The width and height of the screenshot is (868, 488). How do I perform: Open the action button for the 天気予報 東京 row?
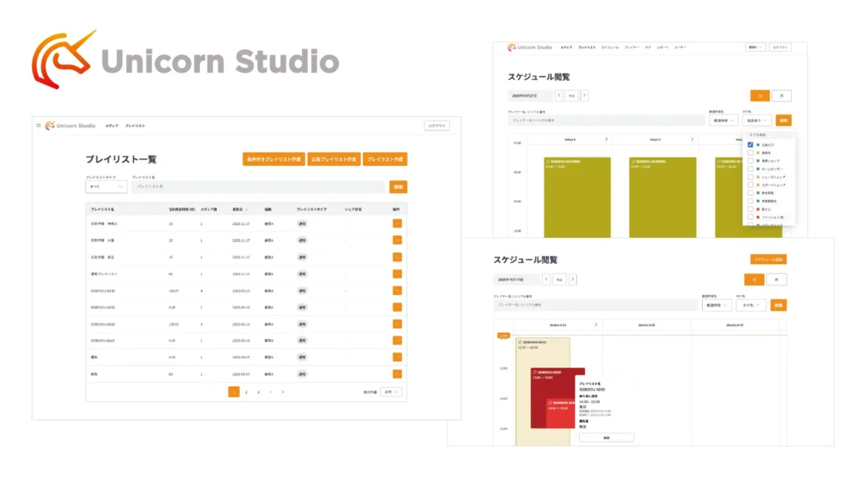coord(397,258)
